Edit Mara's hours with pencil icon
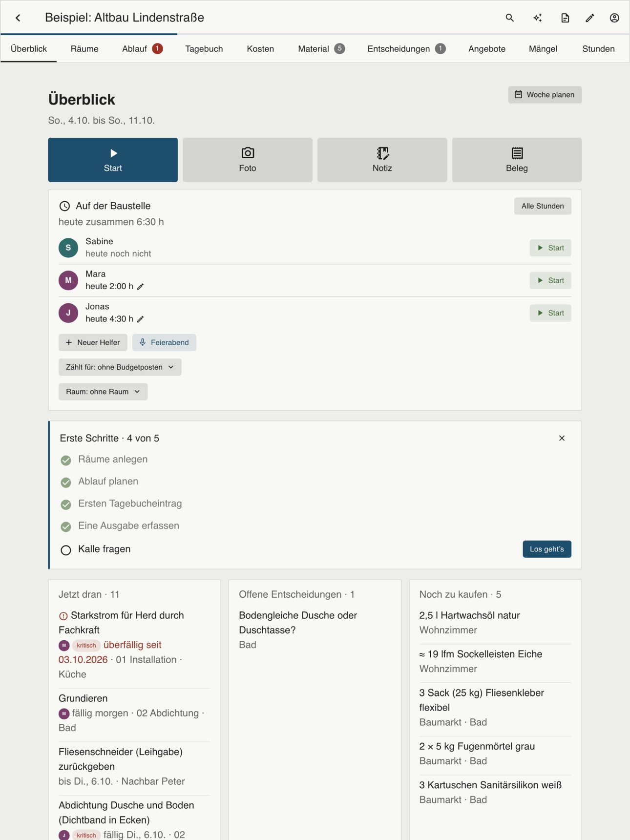The height and width of the screenshot is (840, 630). tap(141, 287)
